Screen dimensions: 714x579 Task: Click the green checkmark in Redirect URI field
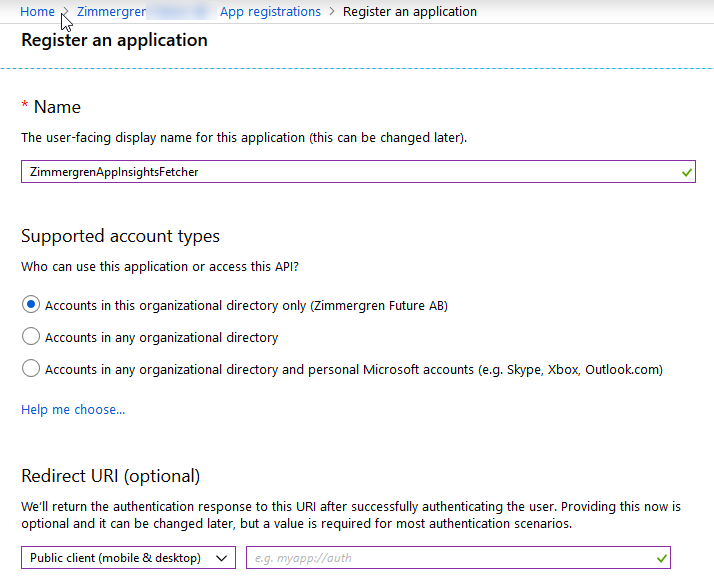click(661, 558)
